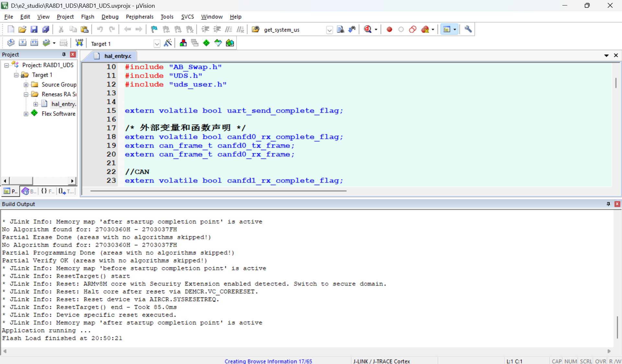Image resolution: width=622 pixels, height=364 pixels.
Task: Switch to the Books panel tab
Action: 29,191
